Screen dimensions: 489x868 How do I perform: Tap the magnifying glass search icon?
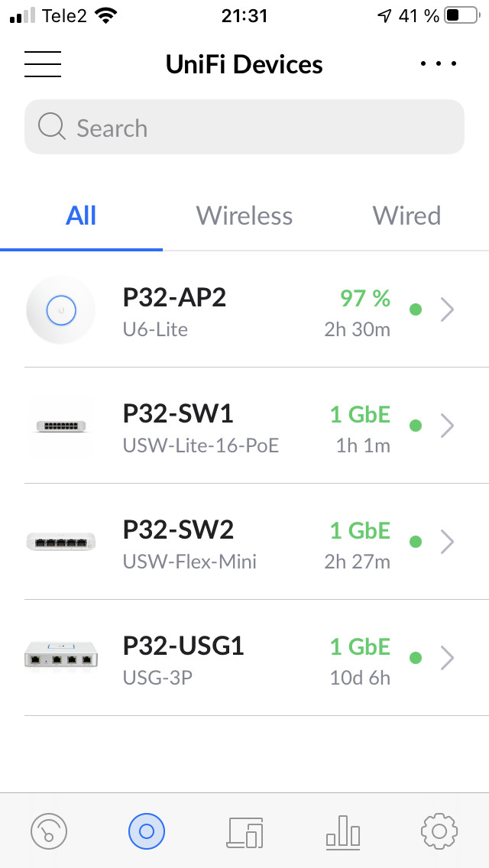click(x=52, y=128)
